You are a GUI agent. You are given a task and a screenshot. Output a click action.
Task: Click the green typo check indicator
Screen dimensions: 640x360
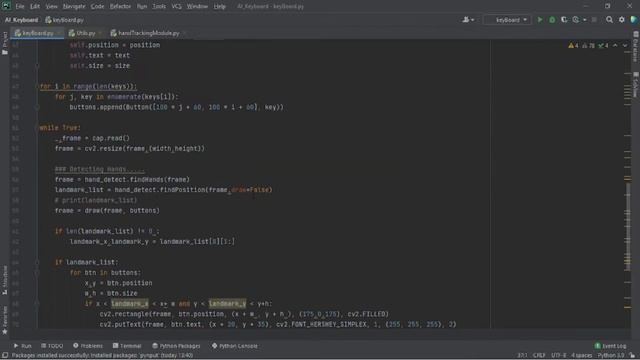pyautogui.click(x=603, y=46)
